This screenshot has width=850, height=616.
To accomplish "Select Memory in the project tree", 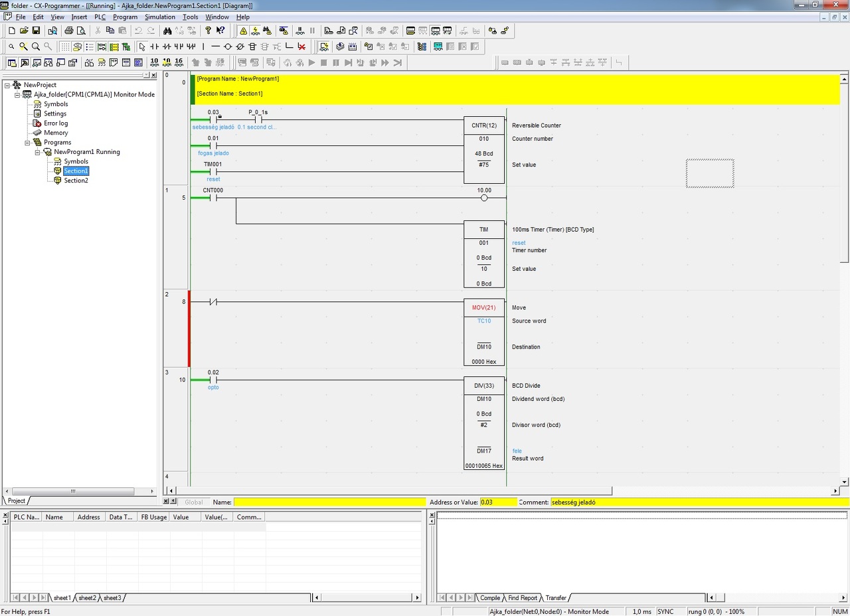I will (56, 133).
